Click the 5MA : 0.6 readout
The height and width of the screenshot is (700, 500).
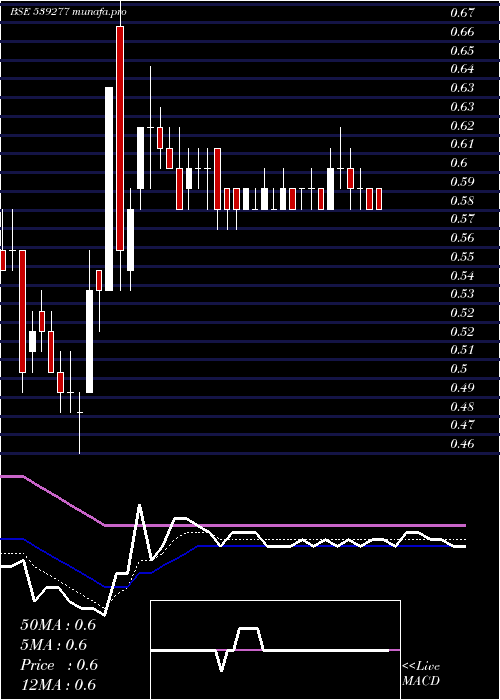click(x=54, y=645)
